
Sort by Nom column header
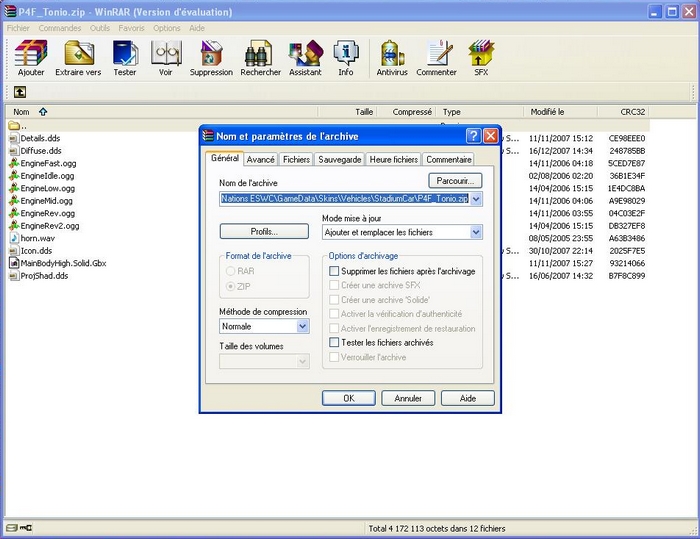click(162, 112)
